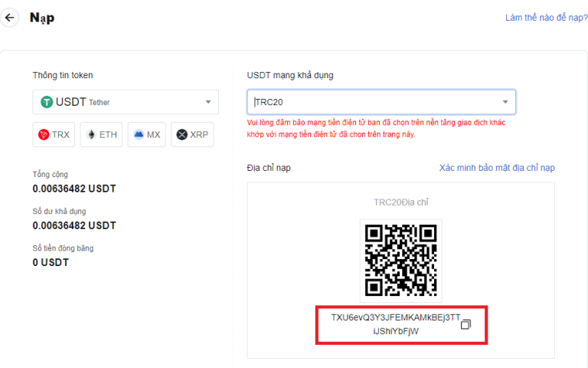The height and width of the screenshot is (368, 588).
Task: Click the blue MX mountain icon
Action: [139, 134]
